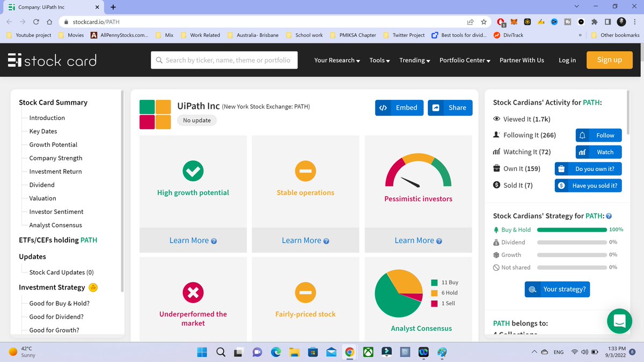Screen dimensions: 644x362
Task: Open the green chat support bubble
Action: click(619, 321)
